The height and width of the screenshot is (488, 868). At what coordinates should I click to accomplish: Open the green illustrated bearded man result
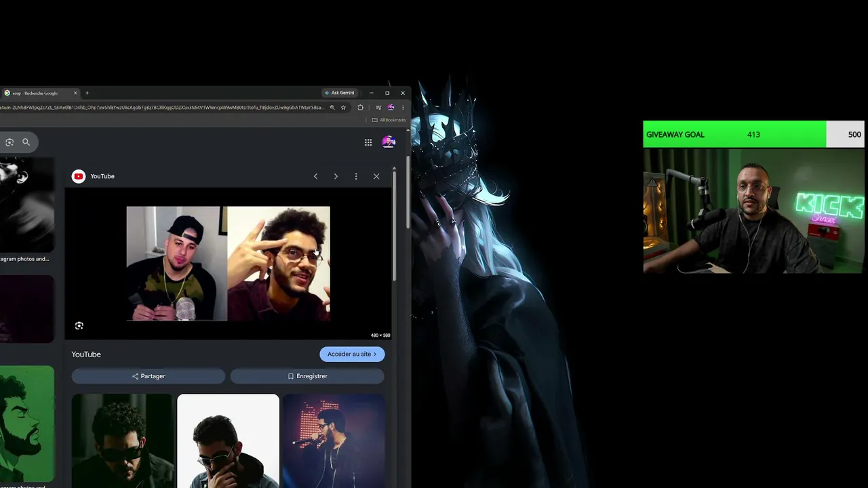tap(27, 424)
